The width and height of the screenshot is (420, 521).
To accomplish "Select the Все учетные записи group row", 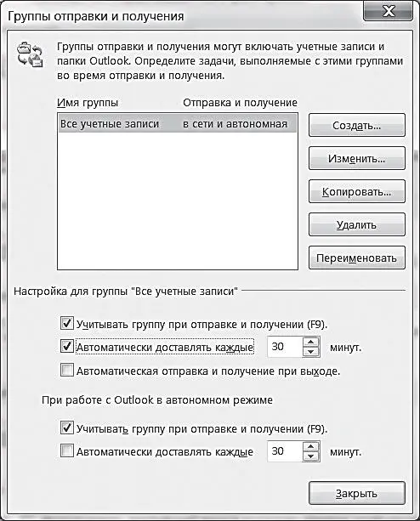I will coord(178,124).
